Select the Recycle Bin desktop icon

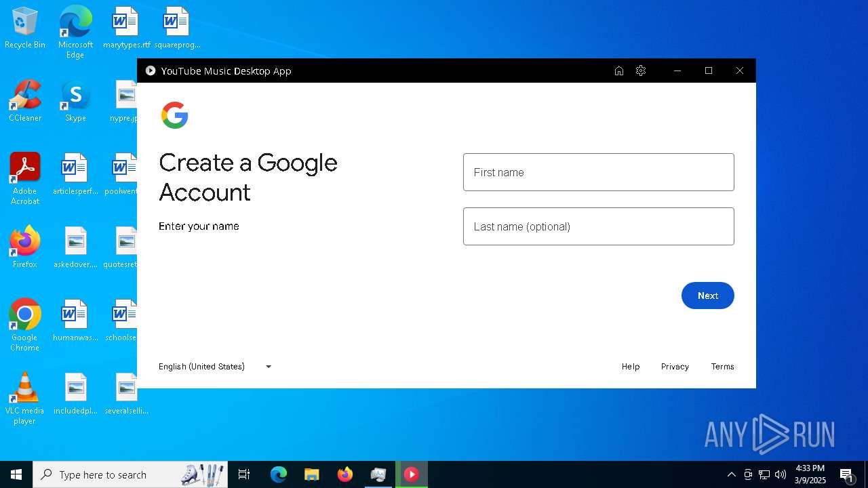(25, 28)
